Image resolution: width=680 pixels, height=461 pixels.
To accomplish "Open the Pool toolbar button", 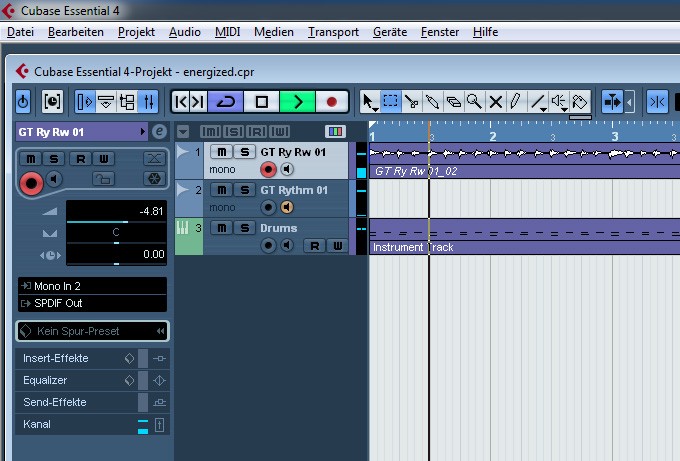I will pos(127,102).
